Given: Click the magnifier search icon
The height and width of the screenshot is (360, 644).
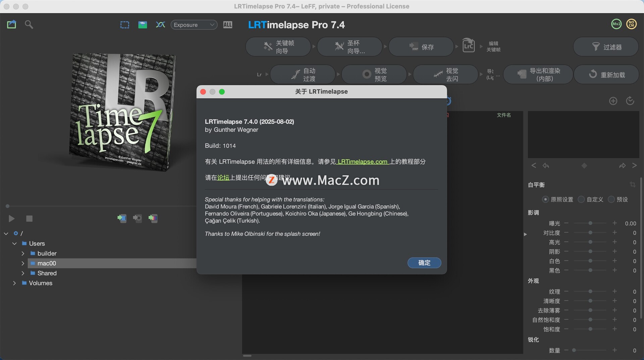Looking at the screenshot, I should click(x=29, y=25).
